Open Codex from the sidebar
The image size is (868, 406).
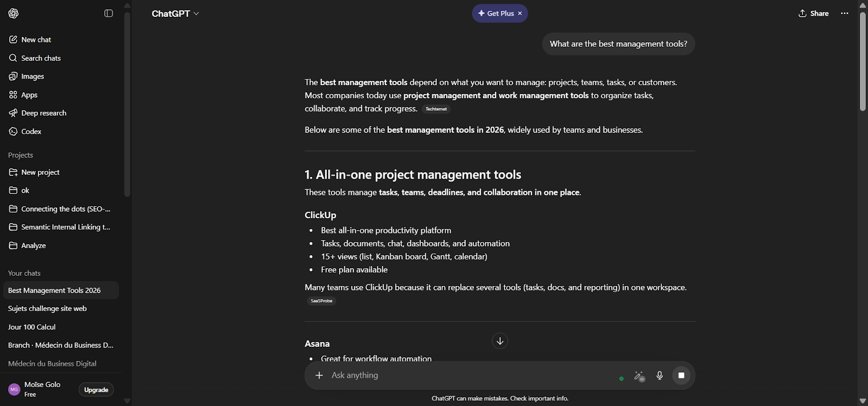31,131
